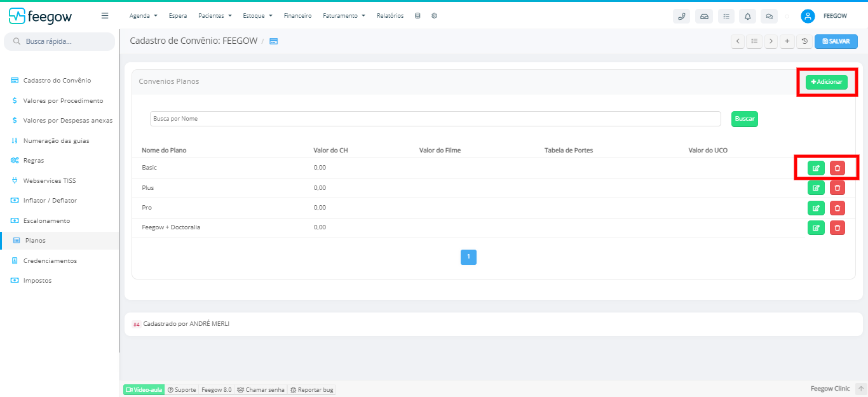Open the Espera menu item
868x397 pixels.
[x=178, y=16]
